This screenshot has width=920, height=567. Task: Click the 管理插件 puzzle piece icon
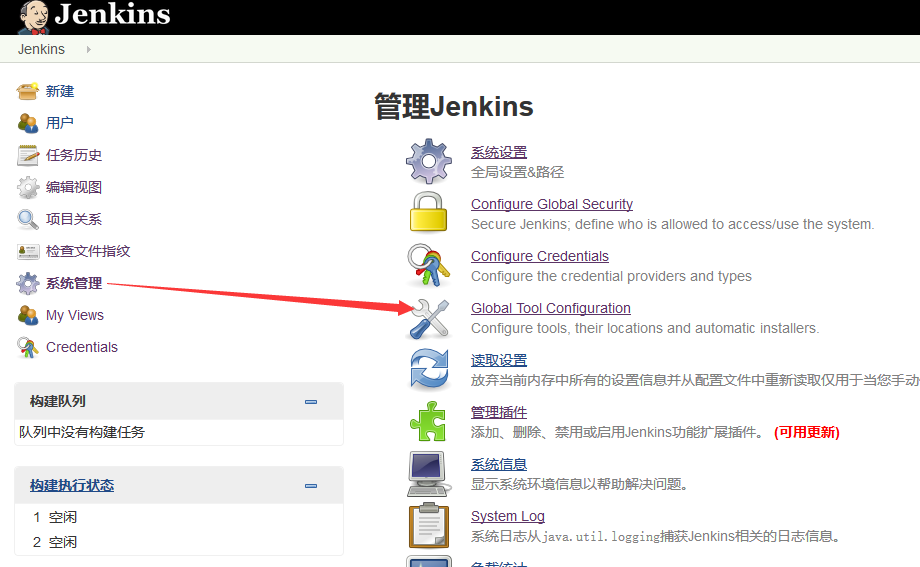pos(428,421)
